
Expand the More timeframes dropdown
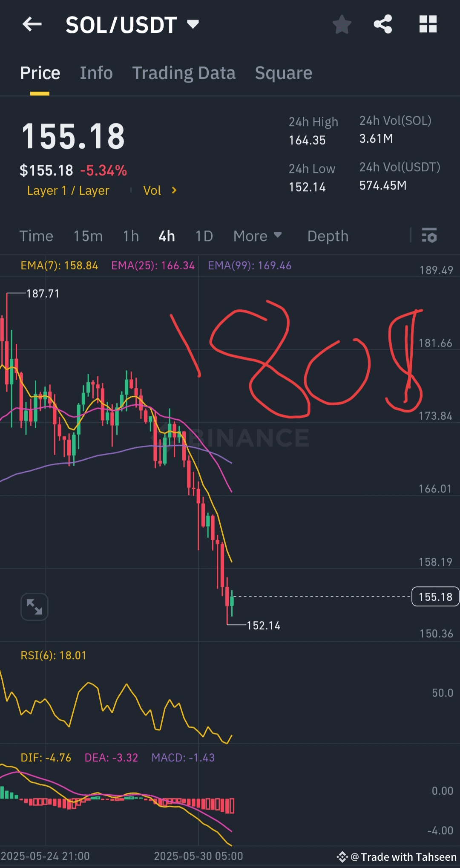257,236
